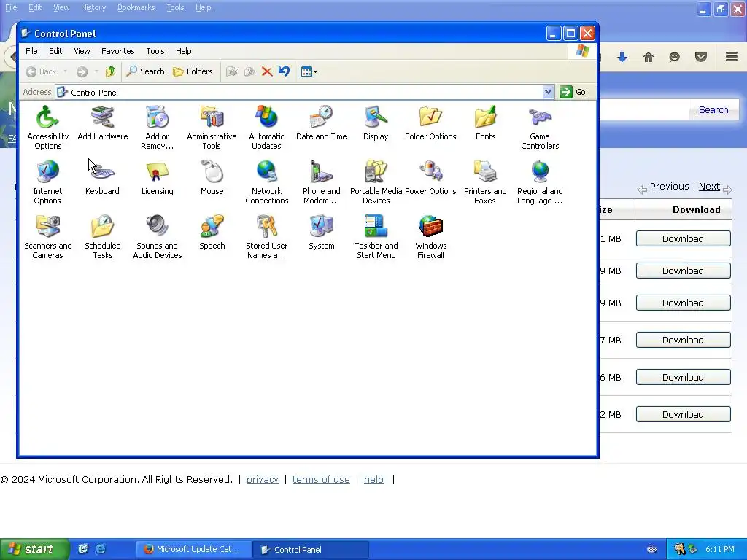Open the terms of use link
747x560 pixels.
click(321, 480)
